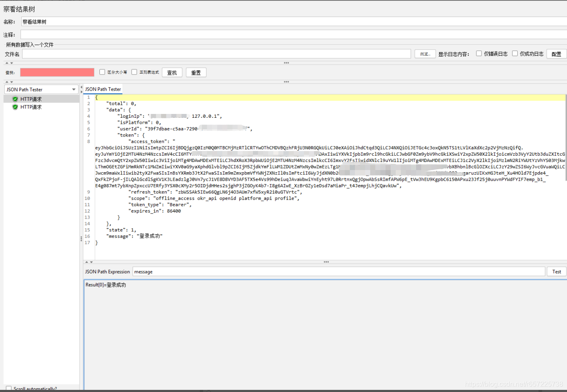Click the 显示日志内容 label
This screenshot has height=392, width=567.
(454, 54)
